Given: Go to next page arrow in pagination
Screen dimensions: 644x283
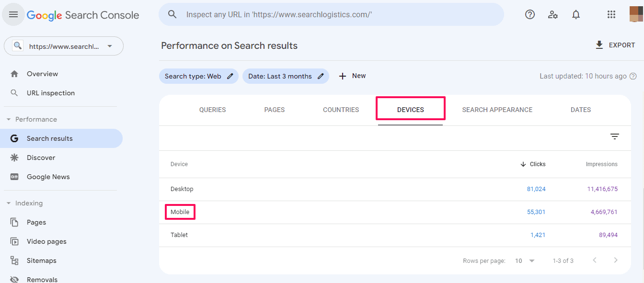Looking at the screenshot, I should tap(616, 260).
